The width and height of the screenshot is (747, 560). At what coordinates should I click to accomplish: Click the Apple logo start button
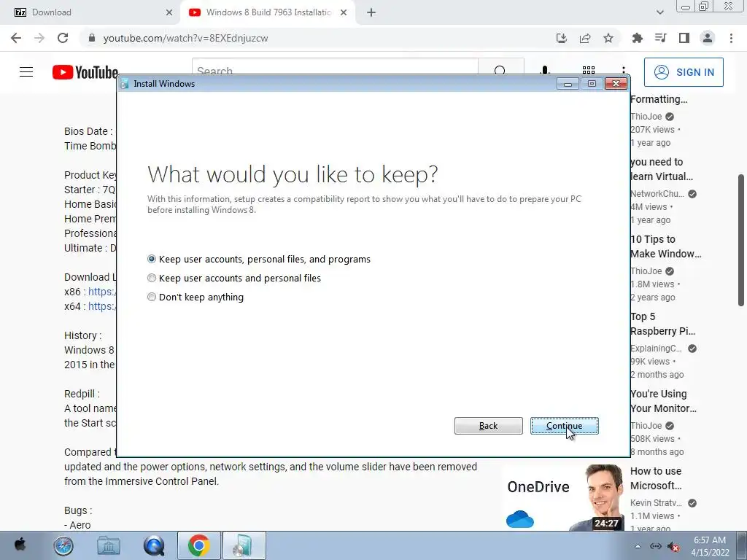point(20,544)
